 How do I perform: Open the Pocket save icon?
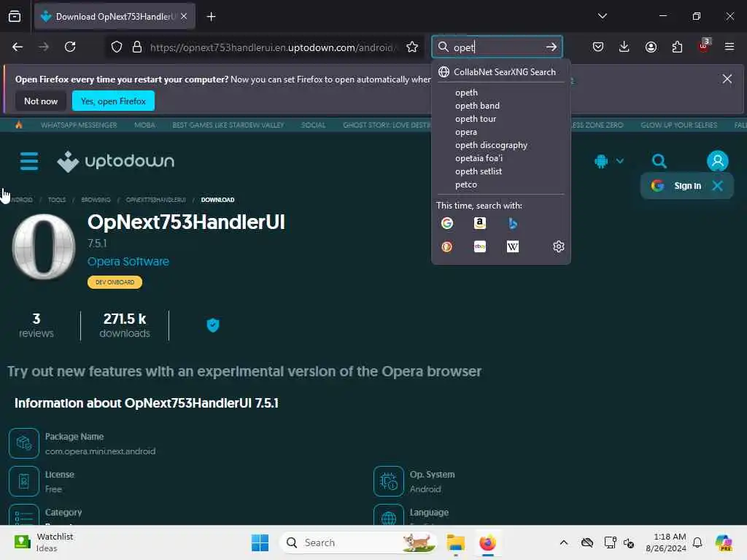598,47
